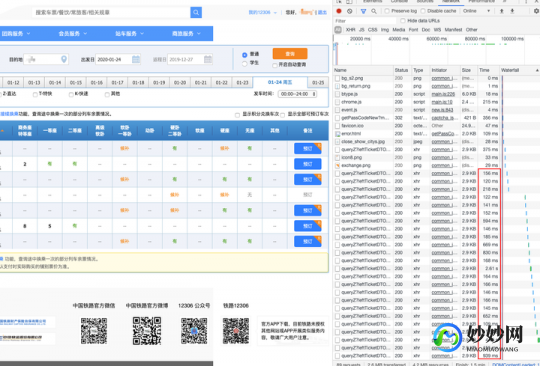Click the blue magnifier search button on the 12306 page
The width and height of the screenshot is (540, 366).
pyautogui.click(x=196, y=12)
